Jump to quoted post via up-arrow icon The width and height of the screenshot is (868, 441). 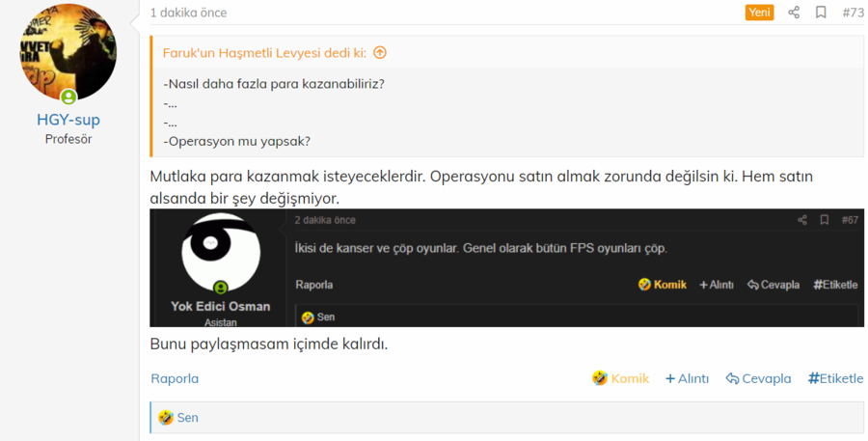(x=380, y=53)
